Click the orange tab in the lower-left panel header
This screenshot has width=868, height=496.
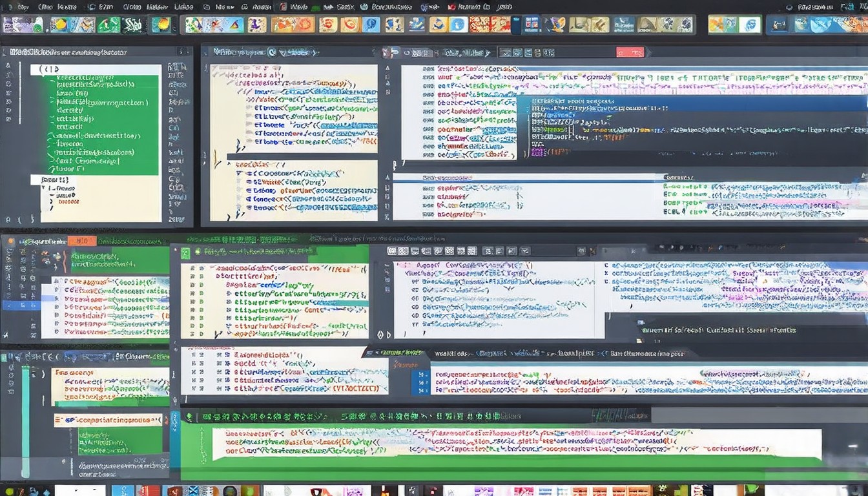[x=82, y=241]
